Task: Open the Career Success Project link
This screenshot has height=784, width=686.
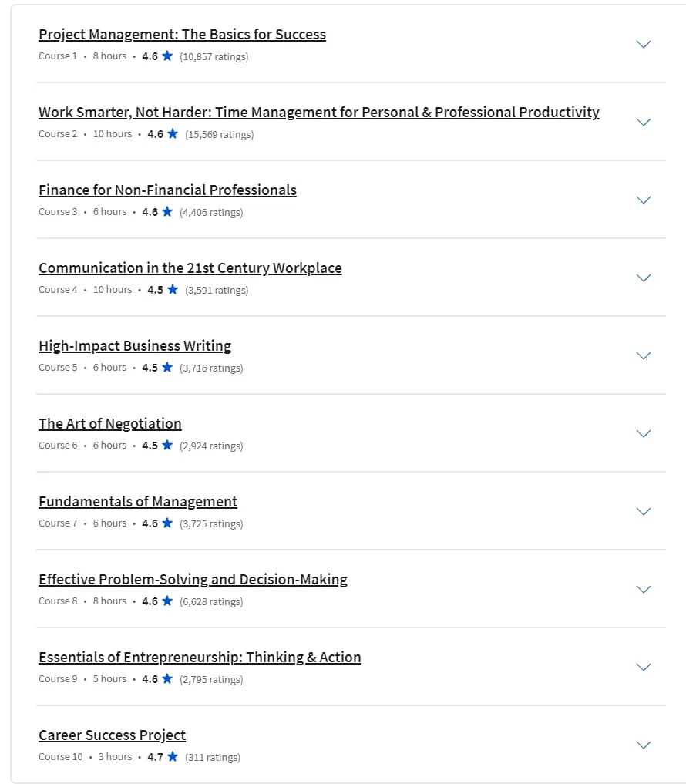Action: click(112, 735)
